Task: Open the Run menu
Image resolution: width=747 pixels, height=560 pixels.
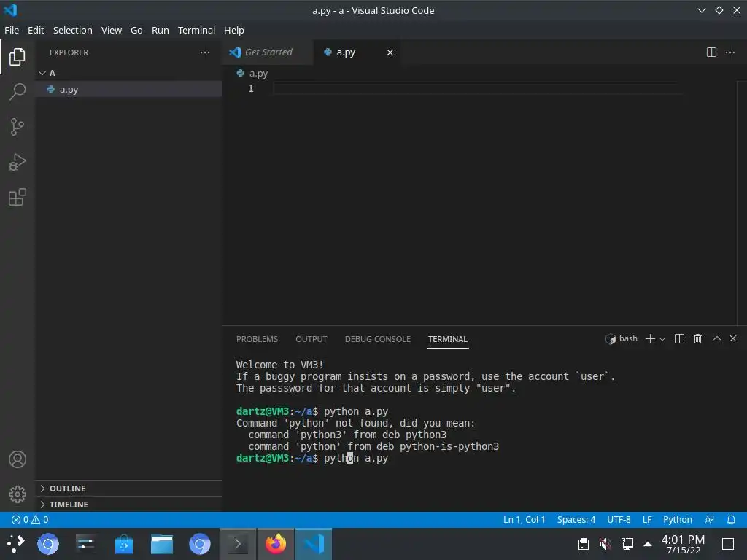Action: pos(160,30)
